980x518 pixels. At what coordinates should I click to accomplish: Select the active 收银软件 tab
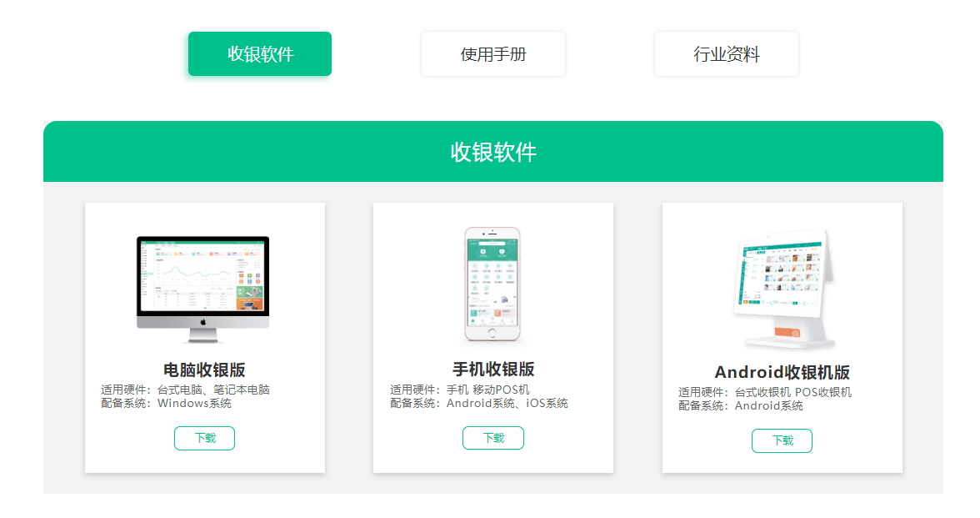tap(259, 53)
